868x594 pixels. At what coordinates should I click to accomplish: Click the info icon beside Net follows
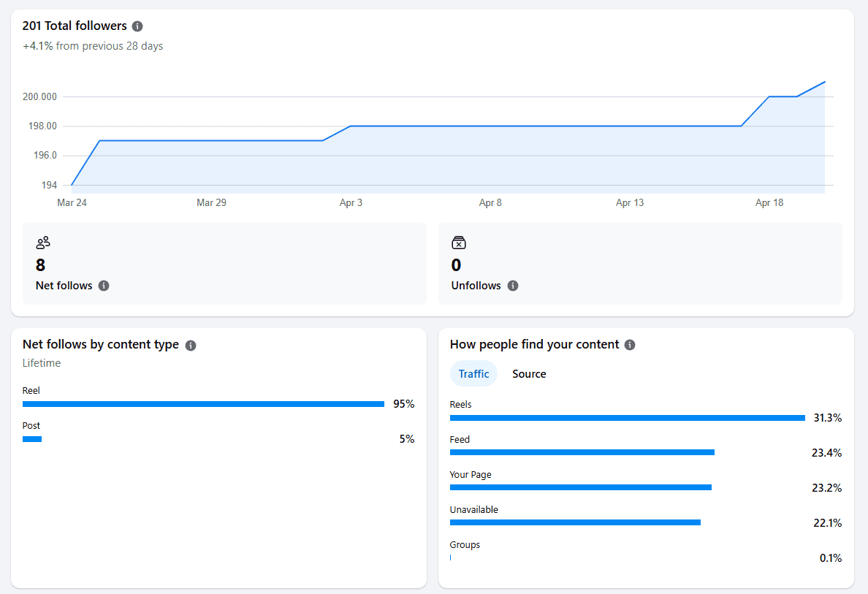click(104, 286)
